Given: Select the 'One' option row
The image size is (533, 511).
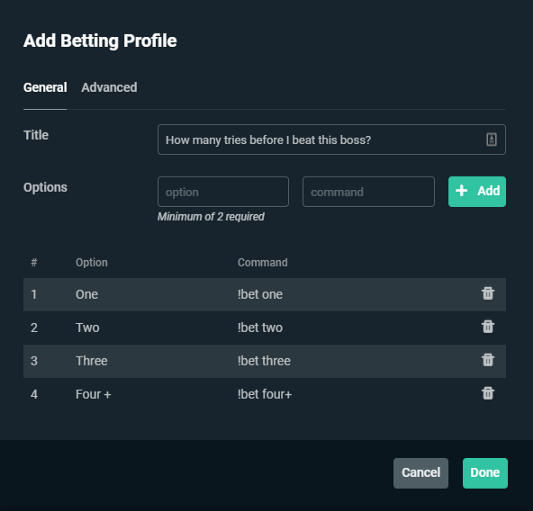Looking at the screenshot, I should (264, 294).
